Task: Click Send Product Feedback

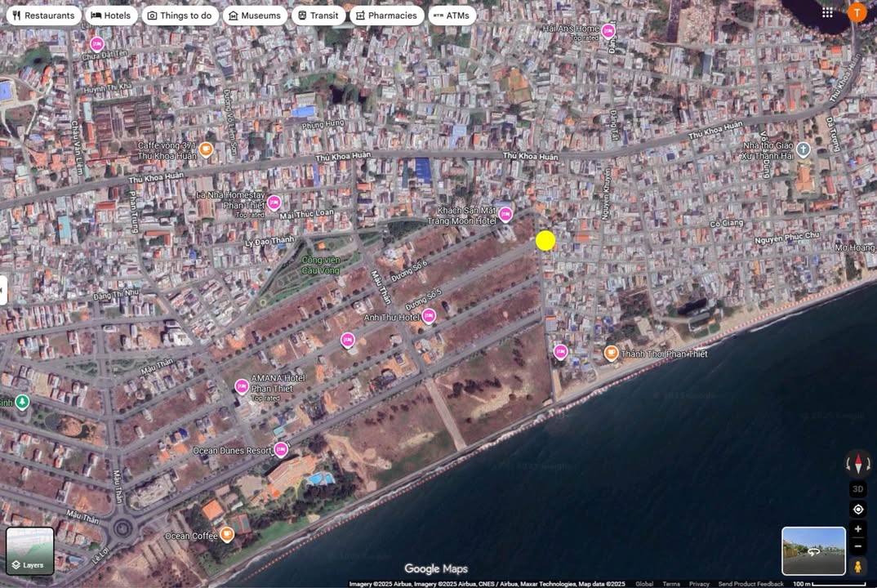Action: tap(750, 584)
